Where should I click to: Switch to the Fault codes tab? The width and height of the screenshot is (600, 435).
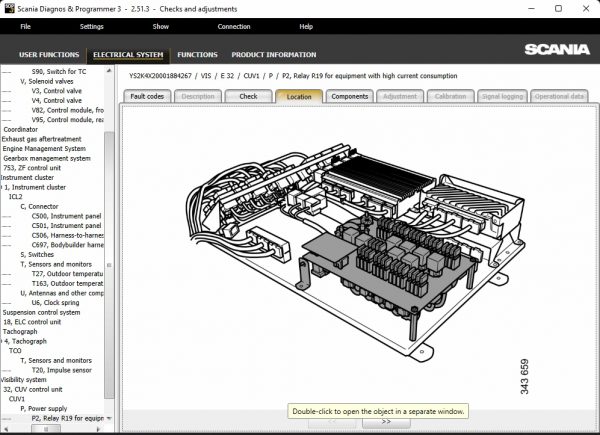pyautogui.click(x=148, y=96)
